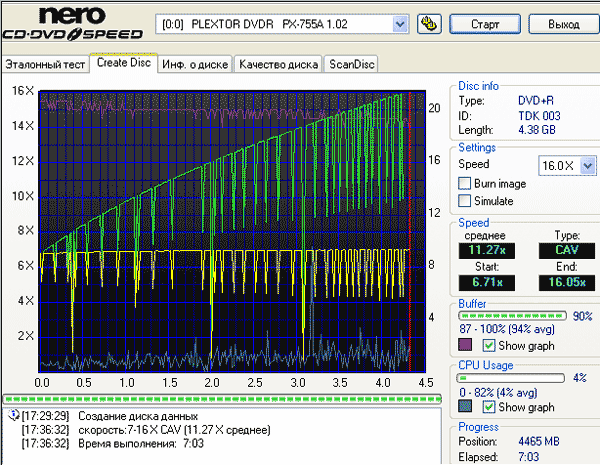Enable the Simulate checkbox

click(464, 201)
